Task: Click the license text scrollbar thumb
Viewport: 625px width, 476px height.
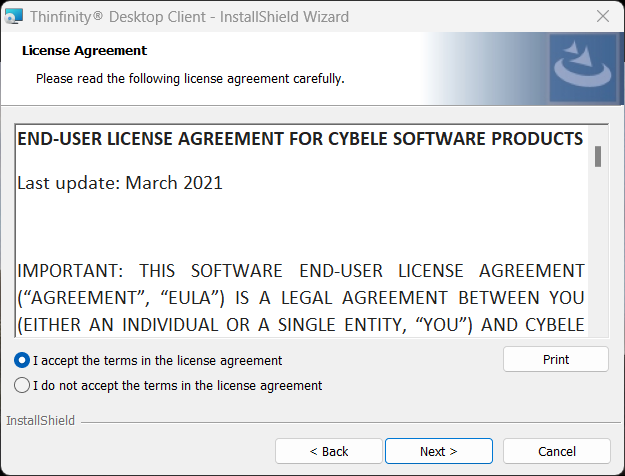Action: (598, 156)
